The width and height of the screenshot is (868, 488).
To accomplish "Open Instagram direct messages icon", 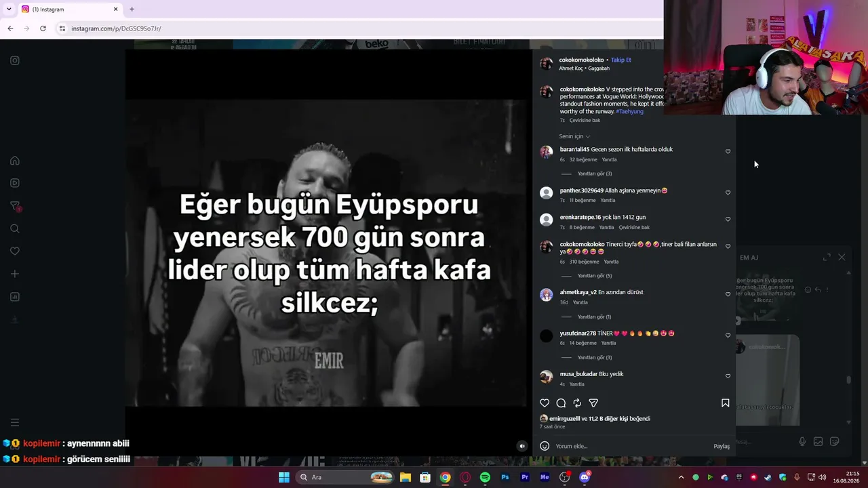I will pos(15,206).
